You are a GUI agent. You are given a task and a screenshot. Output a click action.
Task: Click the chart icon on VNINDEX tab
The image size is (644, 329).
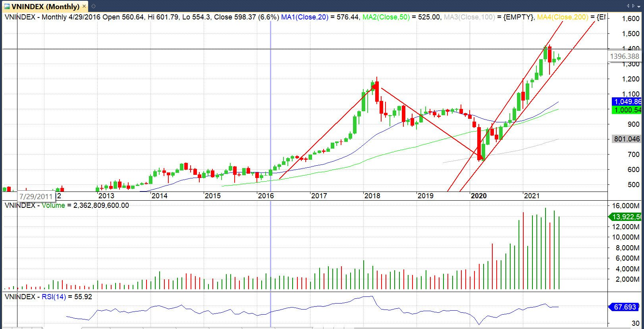coord(7,6)
